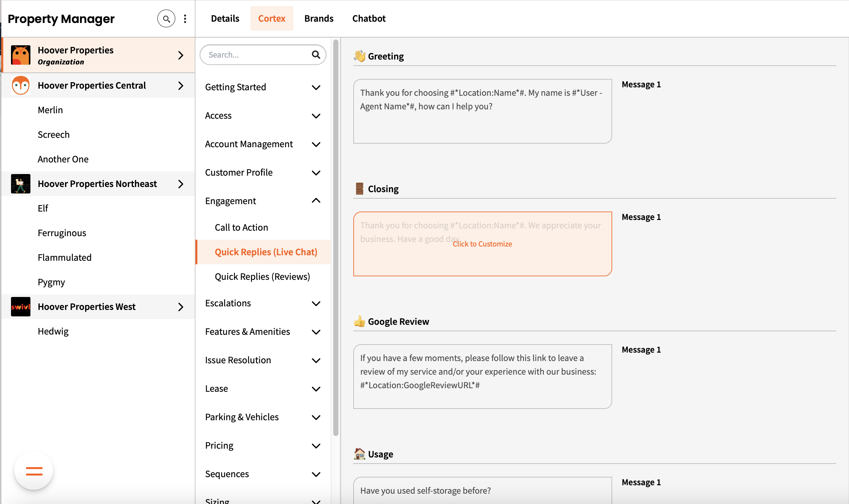Viewport: 849px width, 504px height.
Task: Click the magnifier icon in Cortex search box
Action: 316,55
